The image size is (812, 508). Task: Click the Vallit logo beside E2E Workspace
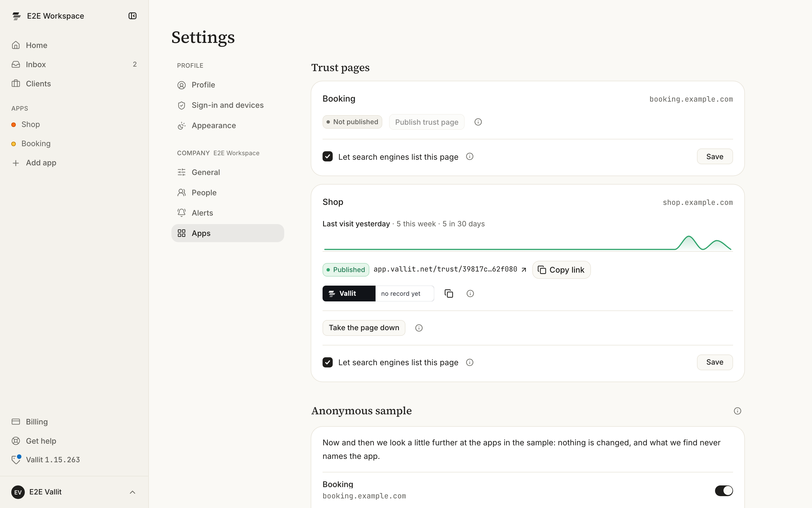click(16, 16)
